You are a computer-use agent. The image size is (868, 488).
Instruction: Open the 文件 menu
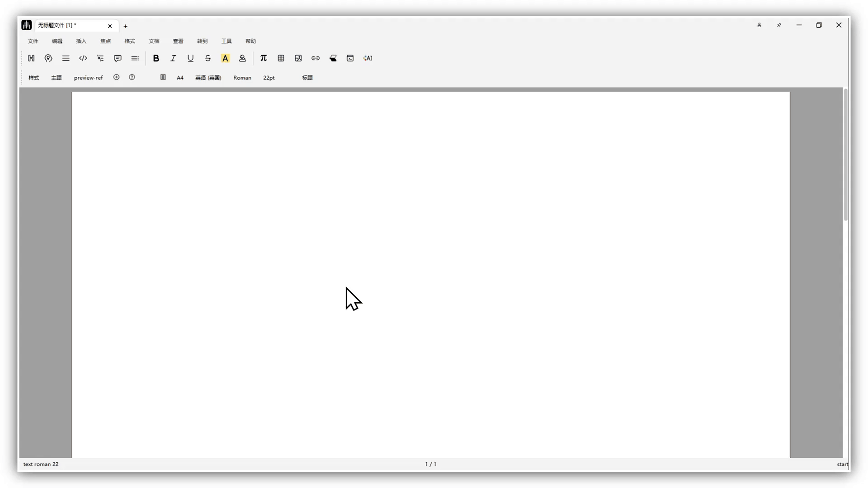pos(33,41)
